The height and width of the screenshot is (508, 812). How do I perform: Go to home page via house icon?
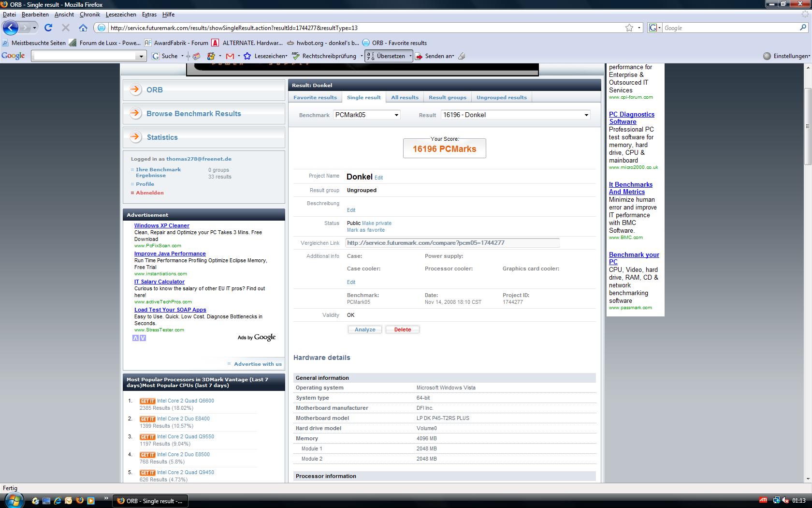(x=83, y=28)
